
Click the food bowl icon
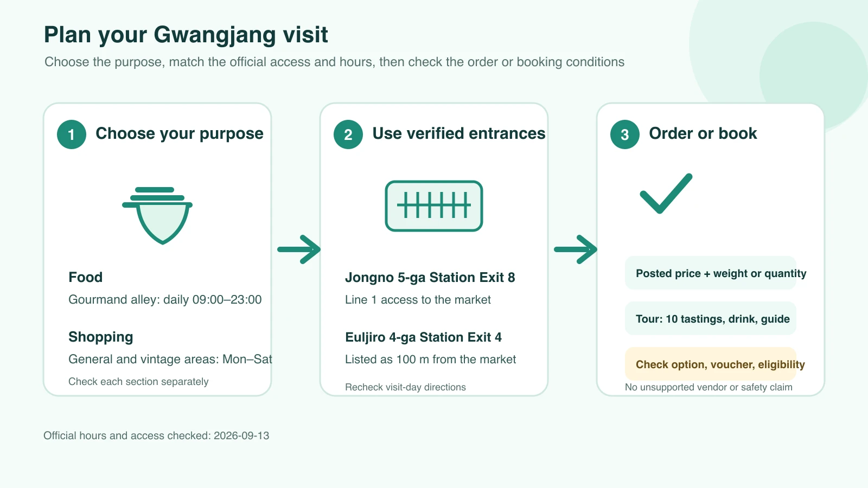[x=157, y=215]
